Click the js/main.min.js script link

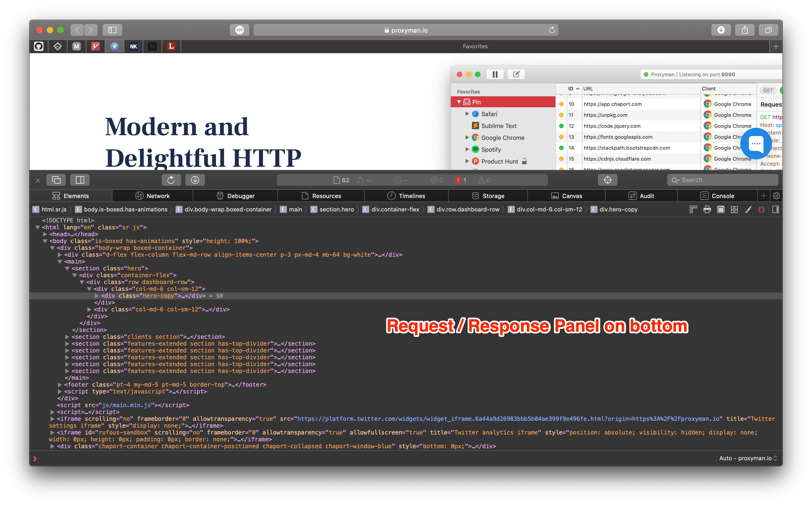coord(126,405)
